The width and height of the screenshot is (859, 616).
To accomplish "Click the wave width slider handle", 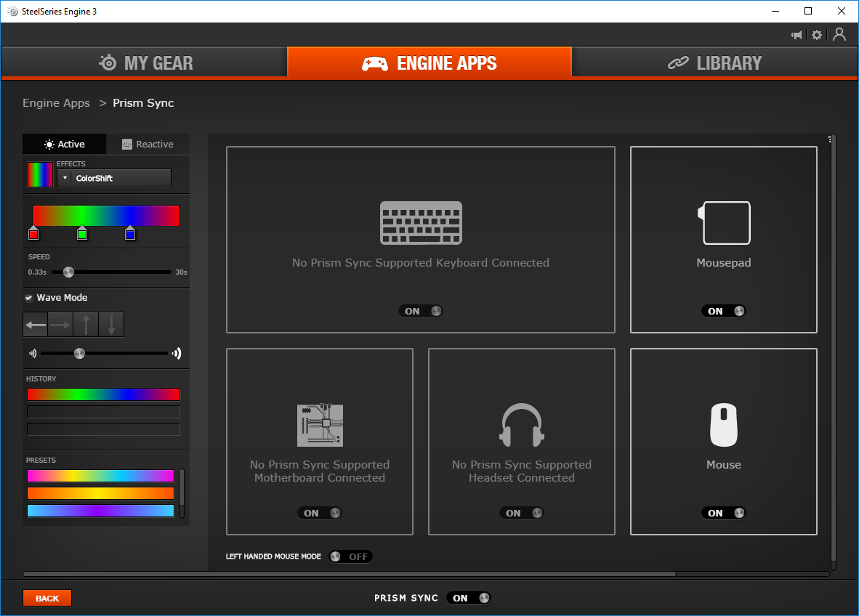I will 79,354.
